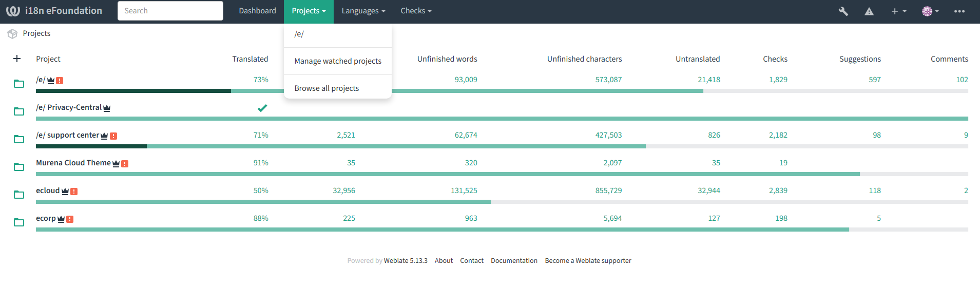This screenshot has width=980, height=305.
Task: Open the /e/ project link
Action: tap(41, 80)
